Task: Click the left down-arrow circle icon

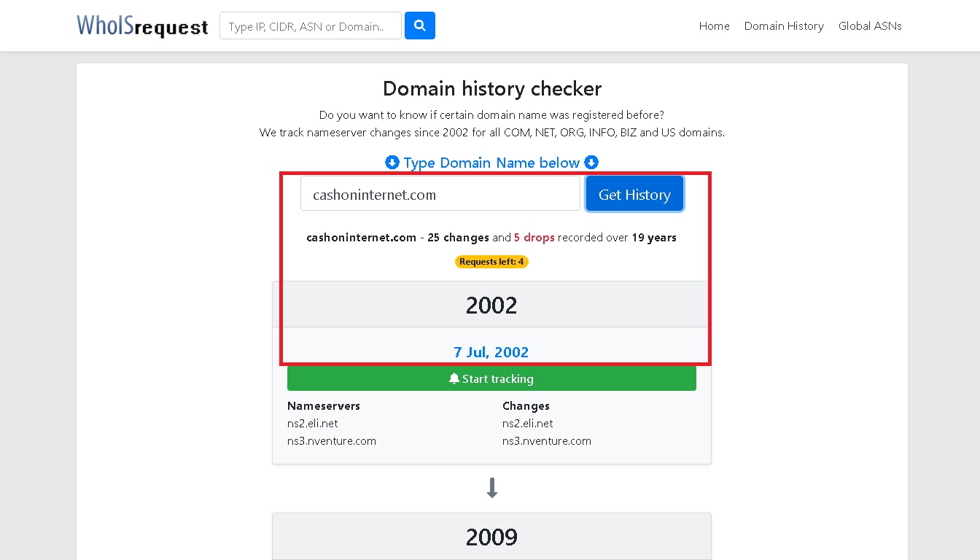Action: (x=392, y=163)
